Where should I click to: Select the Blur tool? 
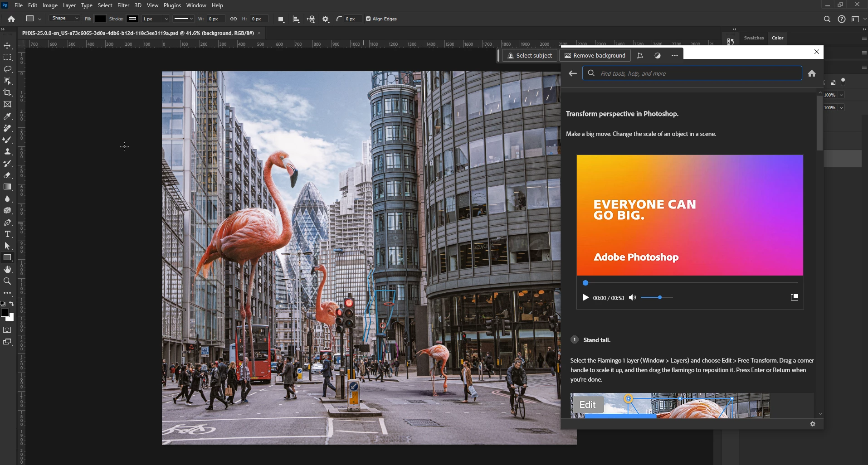[7, 199]
